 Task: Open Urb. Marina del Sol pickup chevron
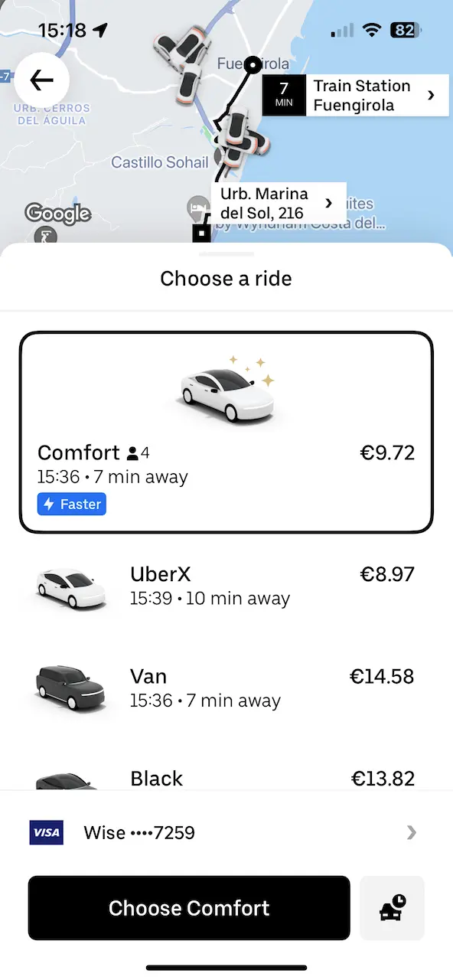tap(329, 203)
